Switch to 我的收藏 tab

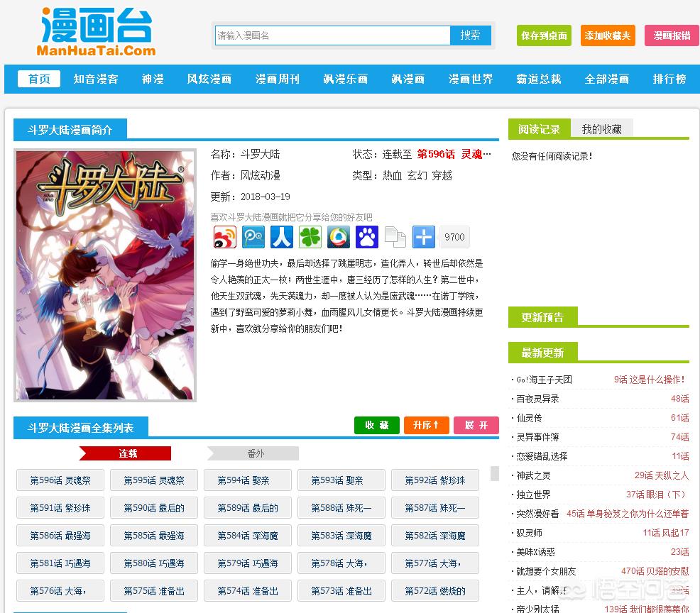click(602, 129)
